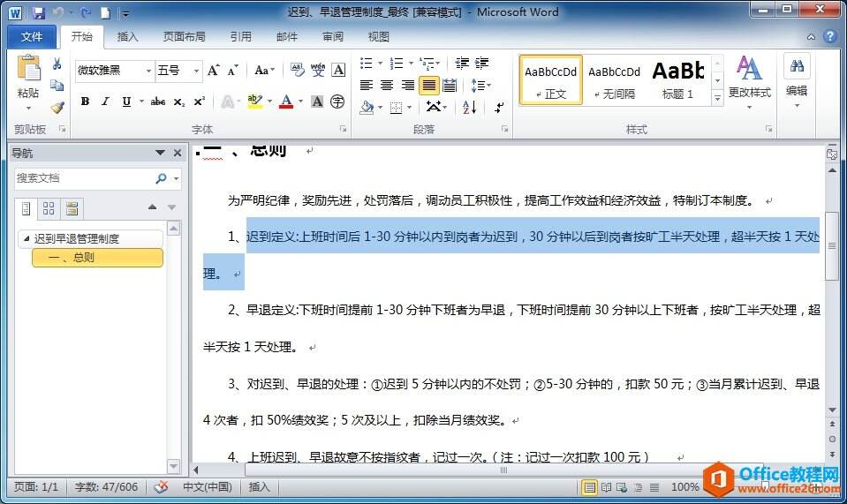Click the Clear Formatting icon
Screen dimensions: 847x504
[x=297, y=70]
